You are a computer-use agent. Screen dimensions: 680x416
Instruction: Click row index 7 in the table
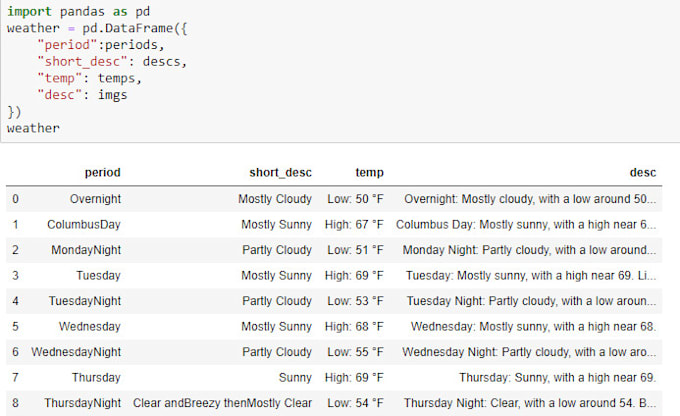coord(16,377)
